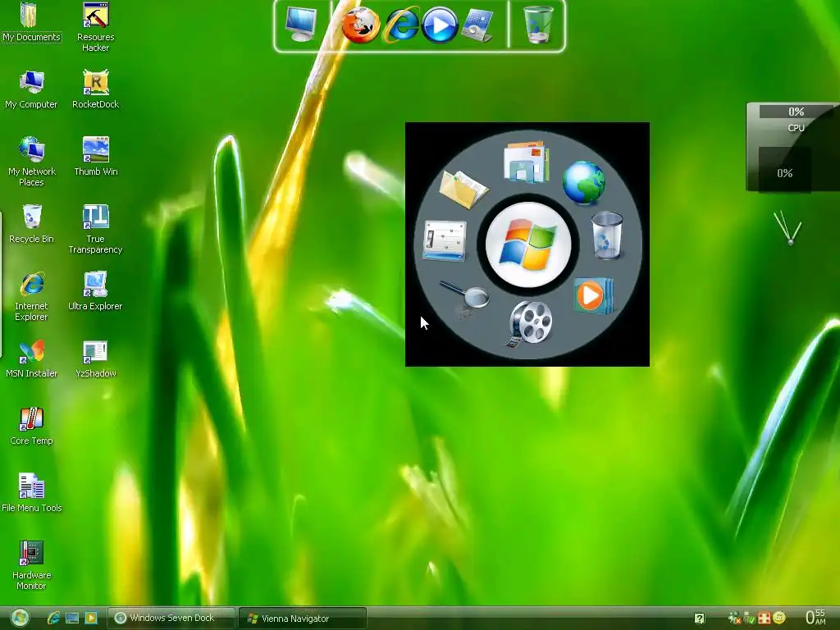
Task: Click the globe icon in the Vienna Navigator wheel
Action: pyautogui.click(x=584, y=183)
